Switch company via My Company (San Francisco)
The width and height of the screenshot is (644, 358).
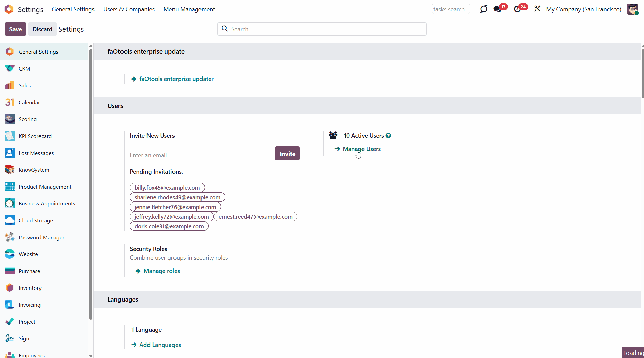coord(584,9)
